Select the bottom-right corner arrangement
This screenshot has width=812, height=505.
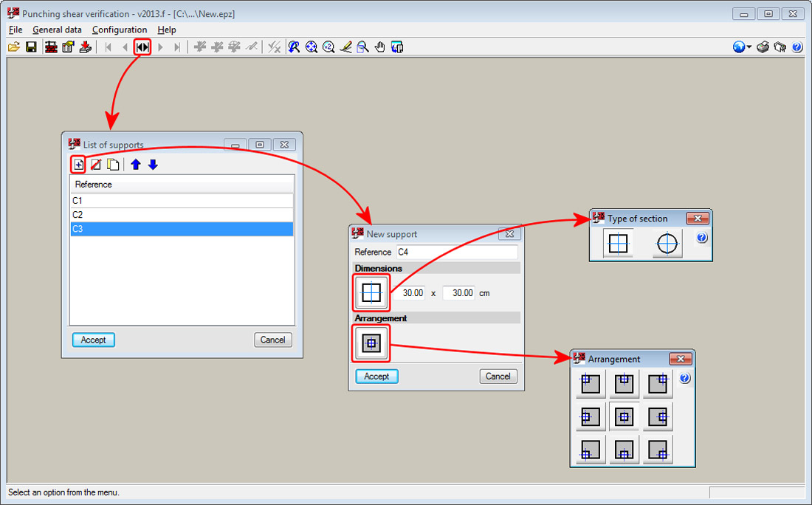click(x=658, y=450)
